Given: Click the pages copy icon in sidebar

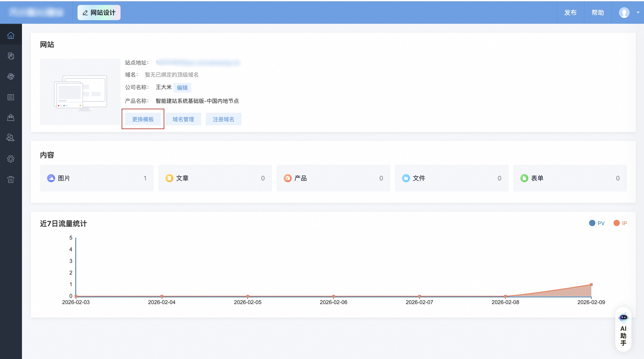Looking at the screenshot, I should coord(11,56).
